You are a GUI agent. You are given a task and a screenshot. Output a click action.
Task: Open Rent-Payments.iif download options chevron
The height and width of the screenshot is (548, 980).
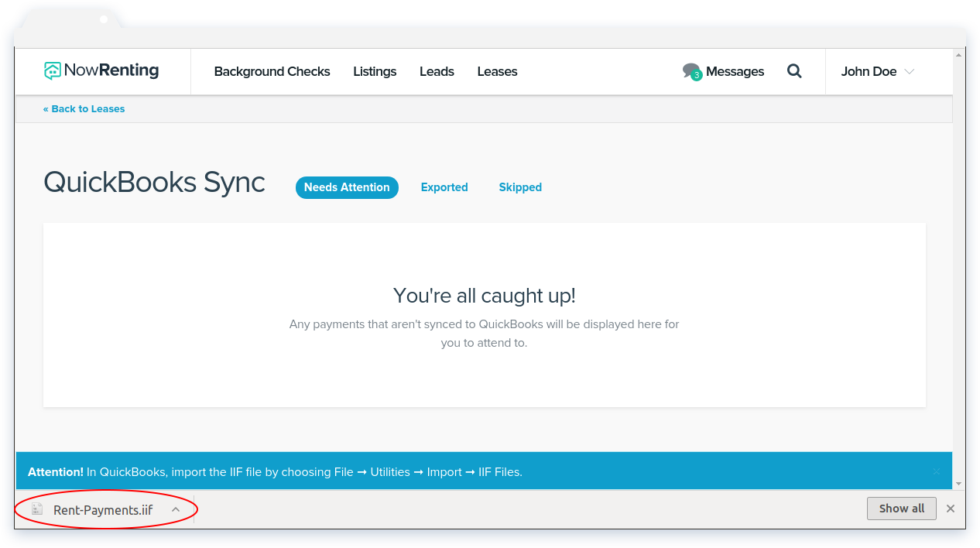click(176, 509)
